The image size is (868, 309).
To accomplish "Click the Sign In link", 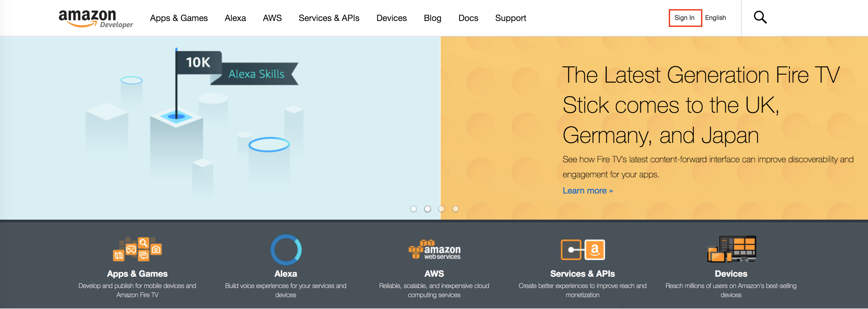I will click(684, 17).
